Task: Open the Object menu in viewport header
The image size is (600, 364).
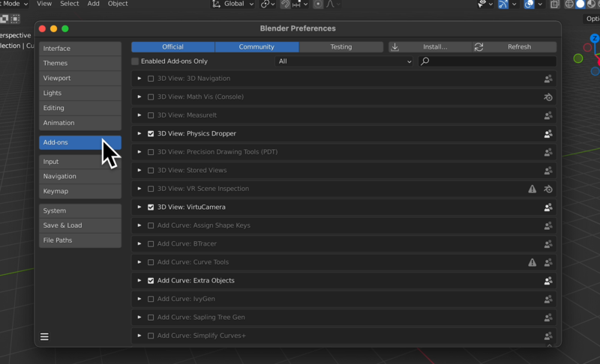Action: click(118, 4)
